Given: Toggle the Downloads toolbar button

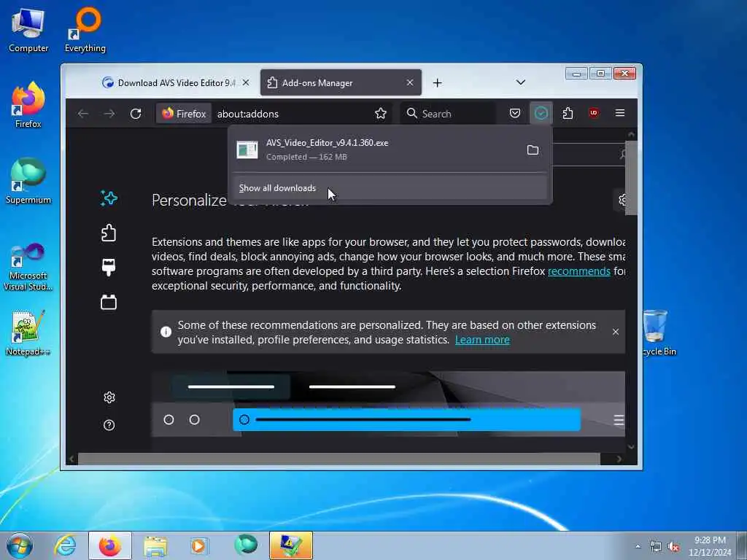Looking at the screenshot, I should pos(541,113).
